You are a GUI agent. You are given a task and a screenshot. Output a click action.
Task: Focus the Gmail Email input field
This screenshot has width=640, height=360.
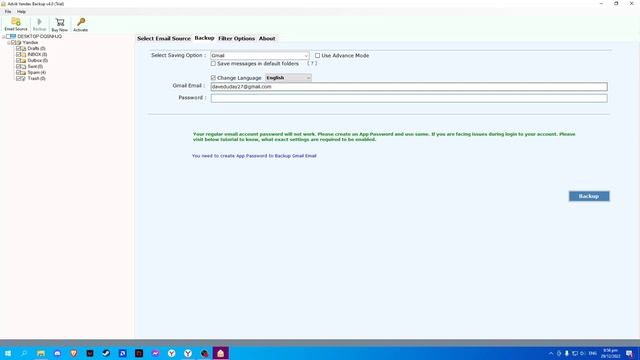tap(409, 87)
